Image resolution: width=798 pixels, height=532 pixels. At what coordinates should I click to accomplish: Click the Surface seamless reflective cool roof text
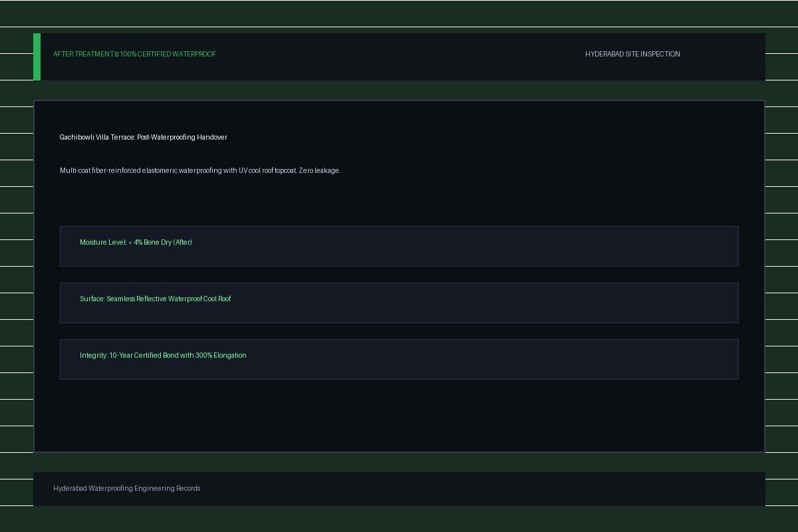[x=155, y=299]
